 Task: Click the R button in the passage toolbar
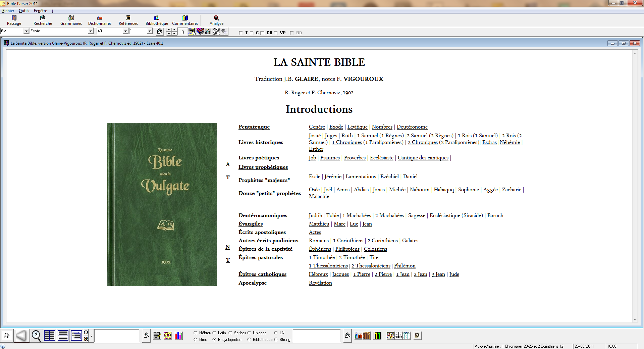(182, 32)
